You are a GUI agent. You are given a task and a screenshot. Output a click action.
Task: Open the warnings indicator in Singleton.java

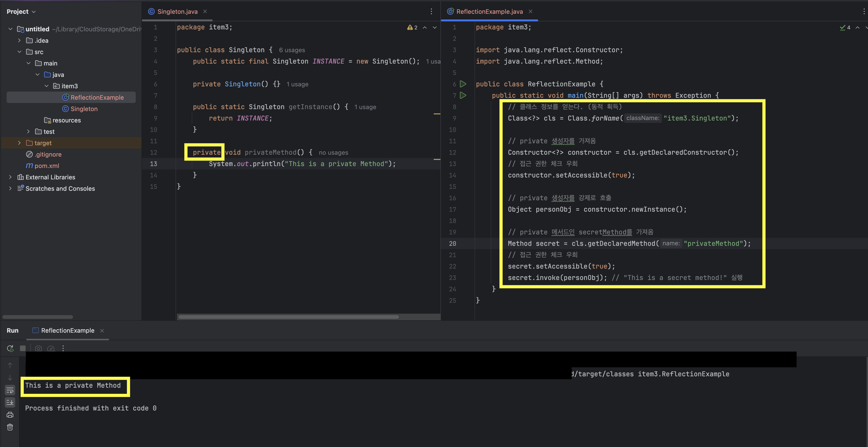(x=412, y=27)
